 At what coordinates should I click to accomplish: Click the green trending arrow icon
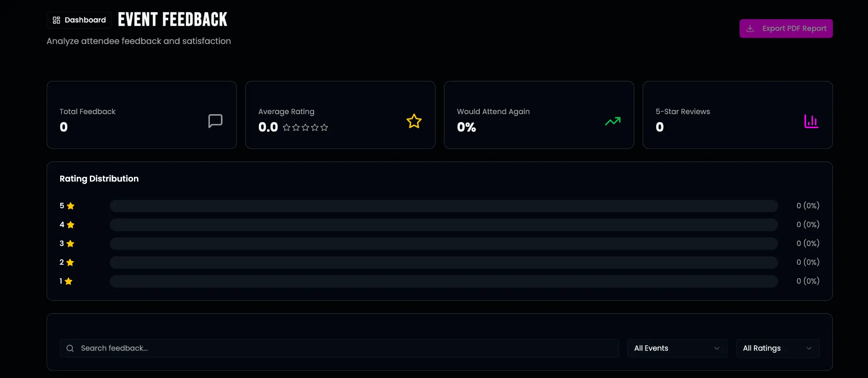(x=613, y=121)
